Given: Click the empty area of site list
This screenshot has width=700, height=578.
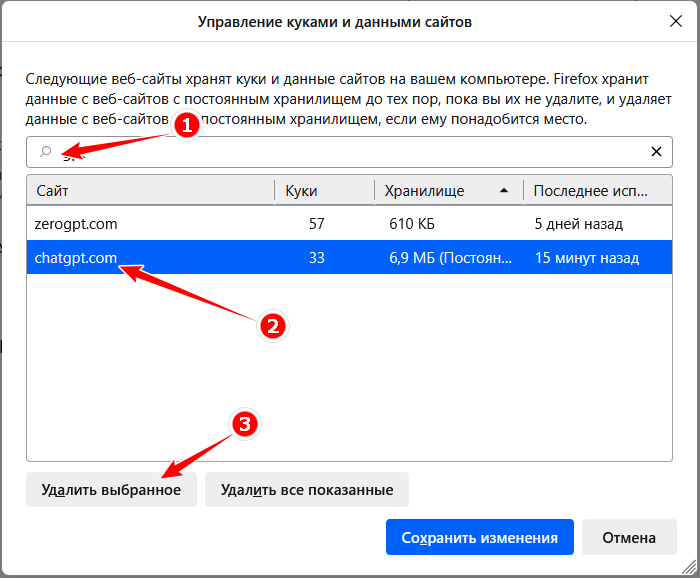Looking at the screenshot, I should click(350, 367).
